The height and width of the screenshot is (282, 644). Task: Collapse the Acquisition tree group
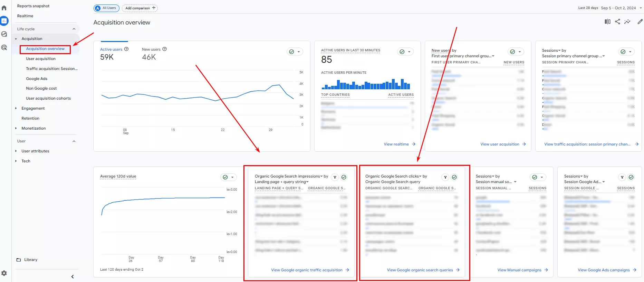pos(16,39)
